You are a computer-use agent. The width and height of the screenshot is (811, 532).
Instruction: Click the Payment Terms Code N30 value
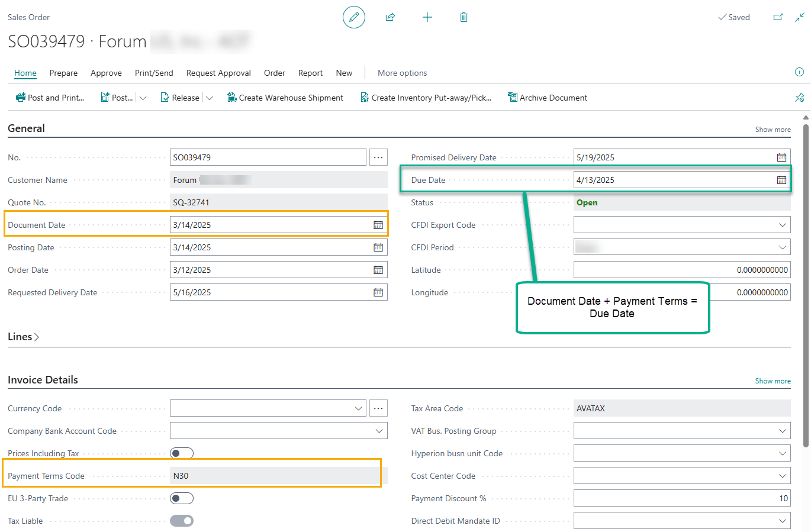pos(181,476)
